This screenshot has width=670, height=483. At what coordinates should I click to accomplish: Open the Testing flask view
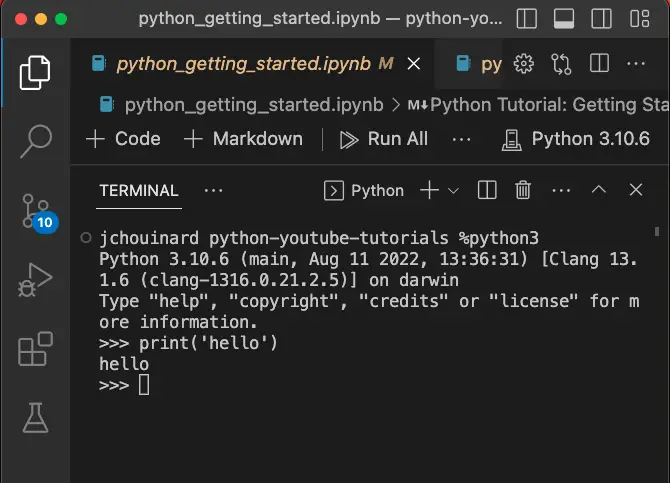point(35,419)
